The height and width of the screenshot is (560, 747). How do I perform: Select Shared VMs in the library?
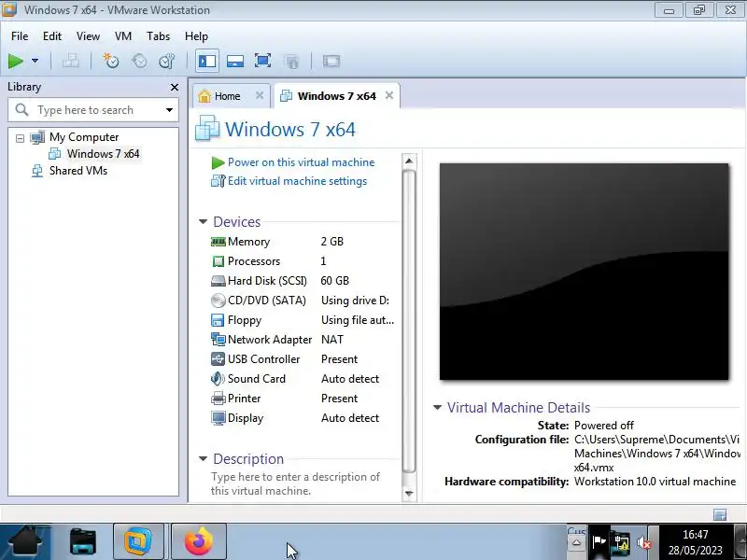[78, 171]
